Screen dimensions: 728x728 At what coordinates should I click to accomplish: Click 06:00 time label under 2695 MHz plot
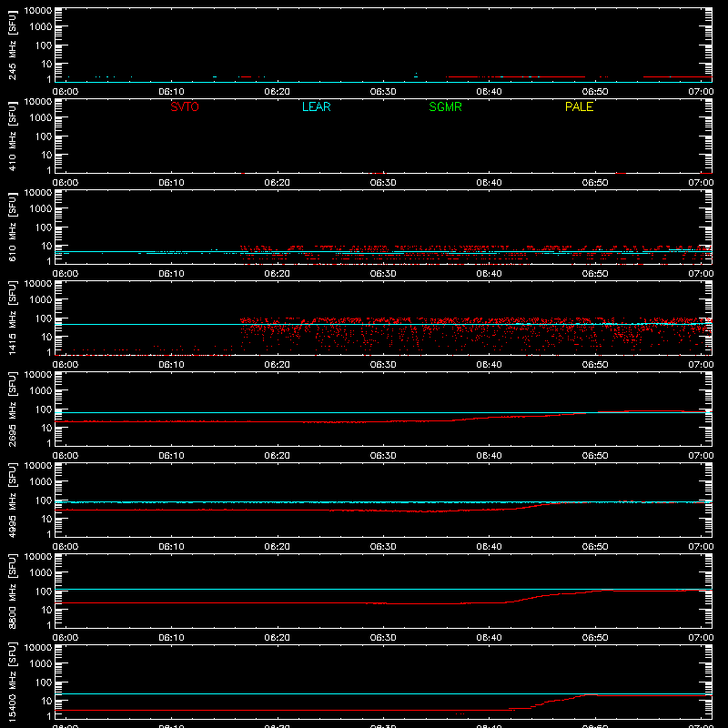[x=65, y=456]
